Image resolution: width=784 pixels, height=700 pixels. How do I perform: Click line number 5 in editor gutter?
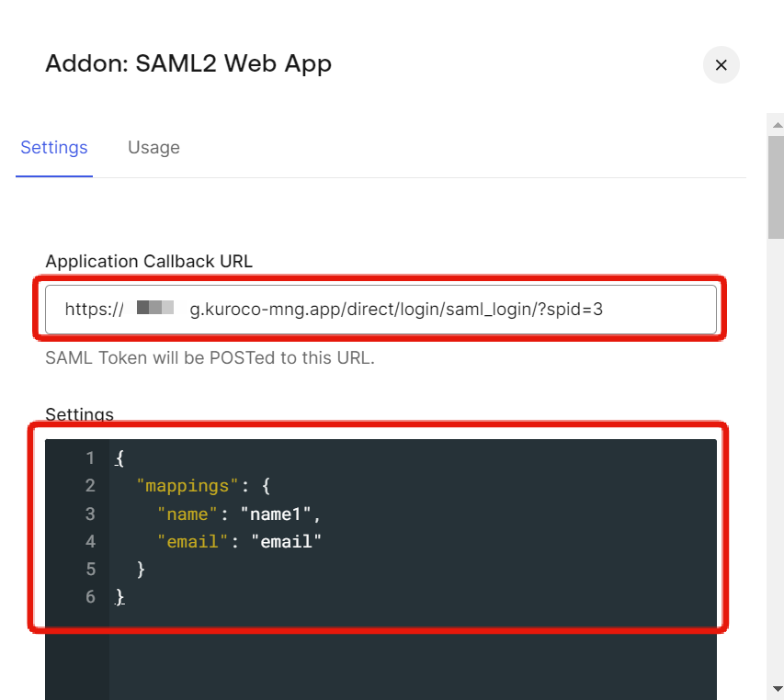(90, 570)
